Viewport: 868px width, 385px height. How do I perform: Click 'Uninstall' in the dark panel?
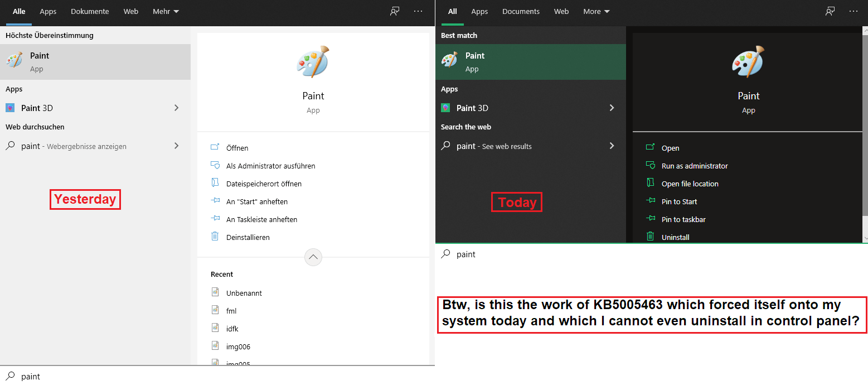point(675,237)
